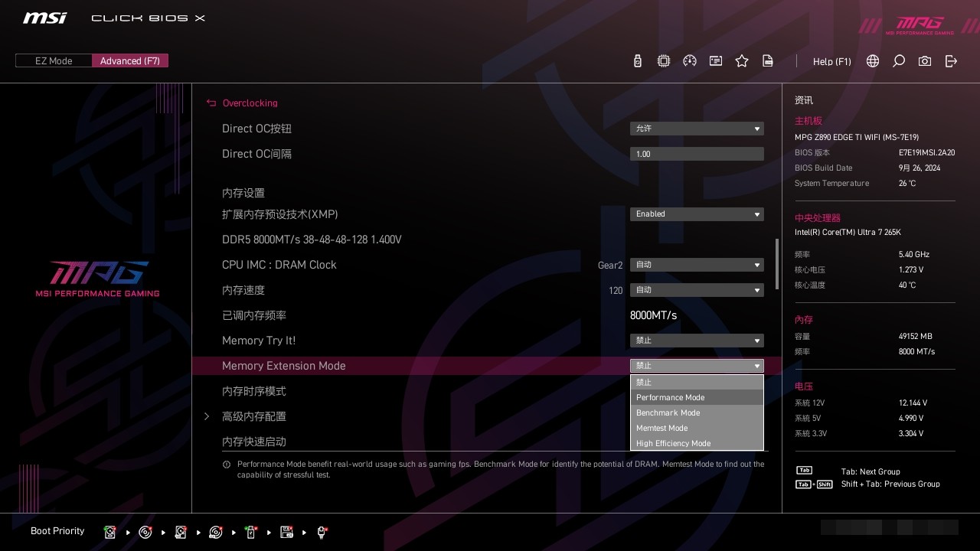Image resolution: width=980 pixels, height=551 pixels.
Task: Click the 4.990 V system 5V value
Action: [911, 419]
